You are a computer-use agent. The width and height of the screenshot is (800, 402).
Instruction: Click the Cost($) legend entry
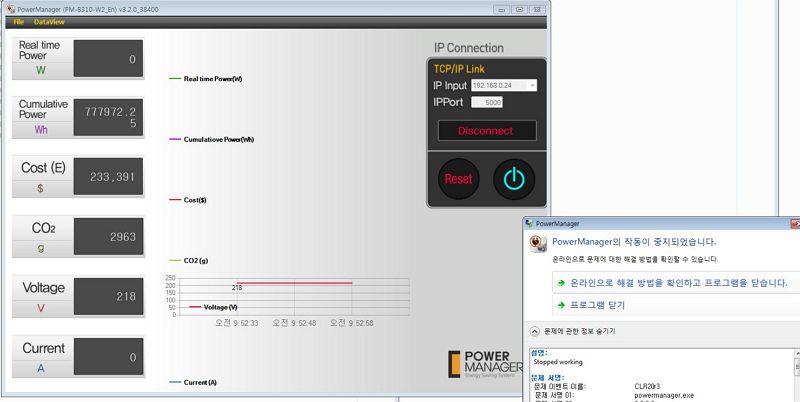(x=188, y=200)
